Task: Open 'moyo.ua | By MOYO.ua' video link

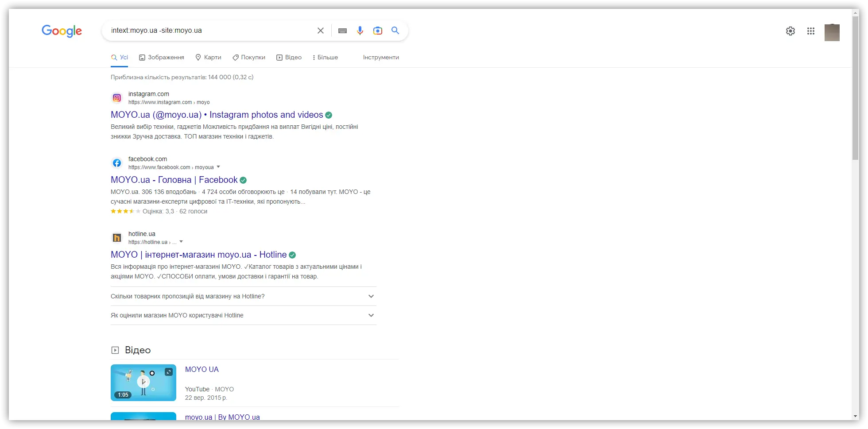Action: [222, 417]
